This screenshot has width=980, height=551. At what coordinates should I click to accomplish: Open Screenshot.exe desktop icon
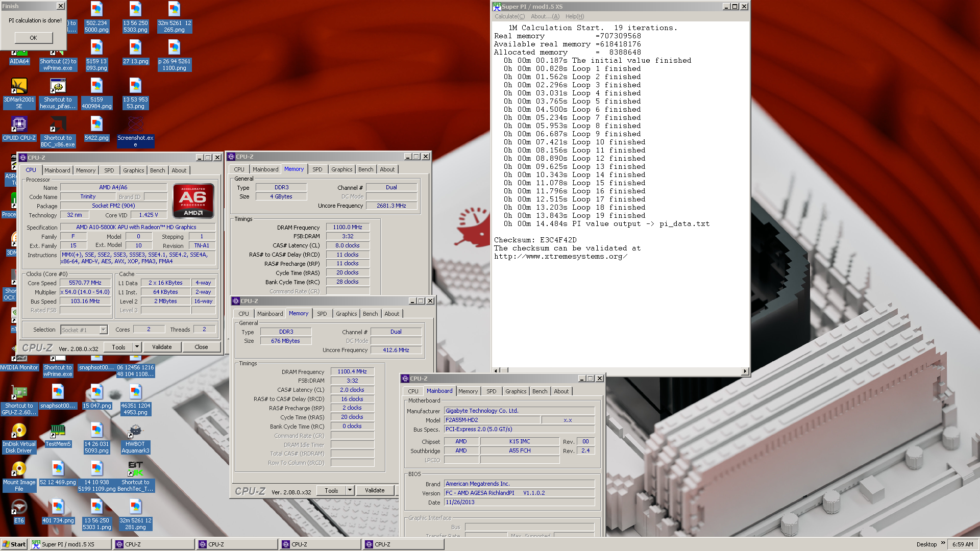pyautogui.click(x=135, y=132)
